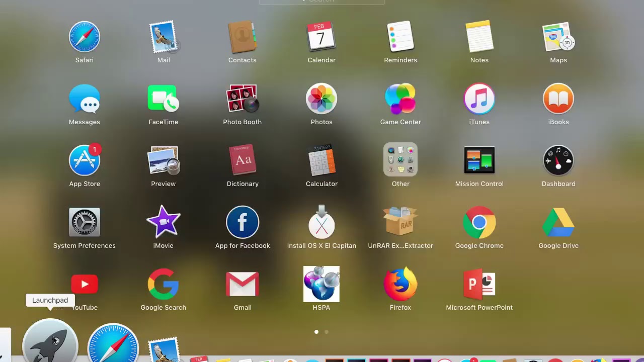This screenshot has width=644, height=362.
Task: Launch the Mail app in Launchpad grid
Action: (164, 37)
